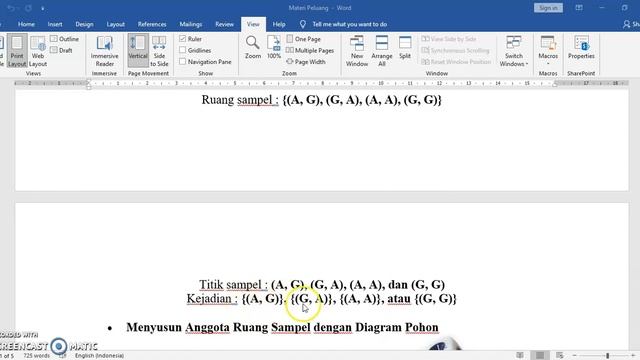
Task: Open Ribbon Display Options icon
Action: (579, 8)
